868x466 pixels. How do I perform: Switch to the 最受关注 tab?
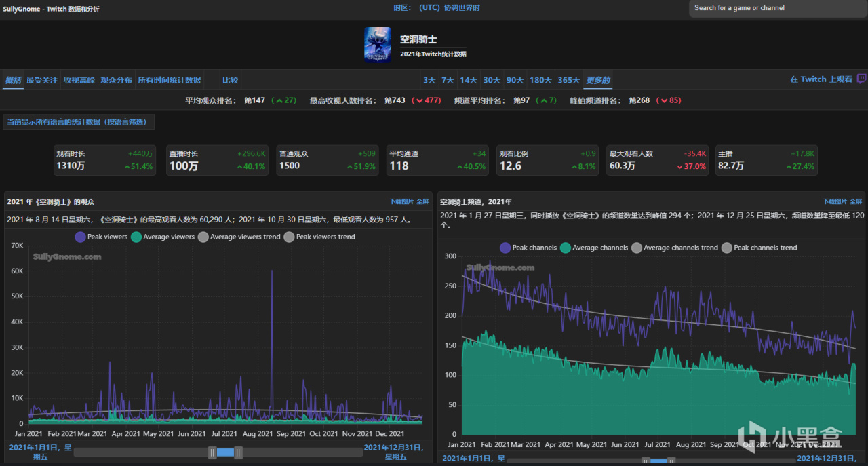click(42, 80)
